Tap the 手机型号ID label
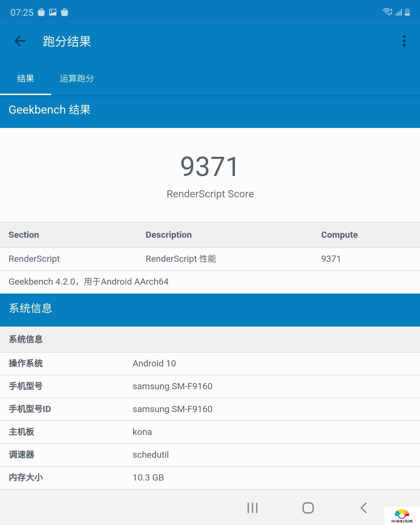 pyautogui.click(x=30, y=409)
